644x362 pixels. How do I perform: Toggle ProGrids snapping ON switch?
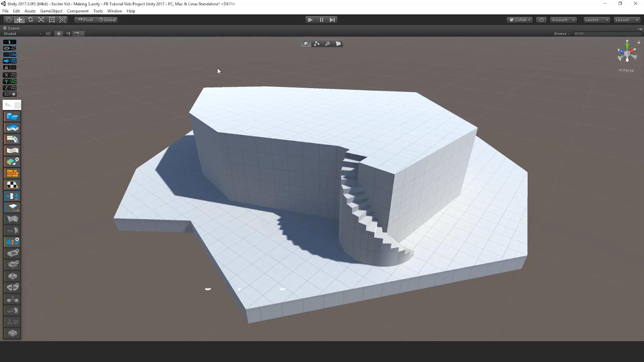[10, 55]
